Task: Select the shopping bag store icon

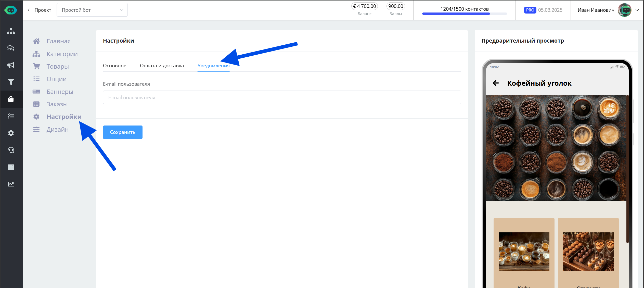Action: click(x=11, y=99)
